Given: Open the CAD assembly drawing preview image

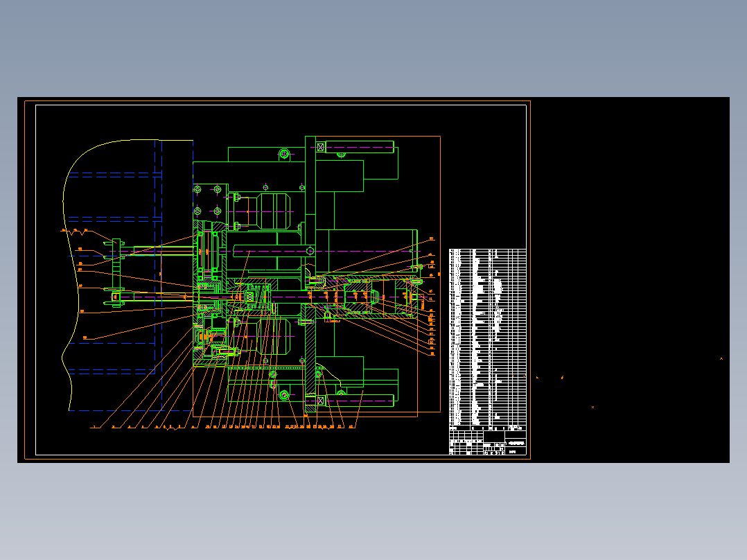Looking at the screenshot, I should tap(373, 280).
